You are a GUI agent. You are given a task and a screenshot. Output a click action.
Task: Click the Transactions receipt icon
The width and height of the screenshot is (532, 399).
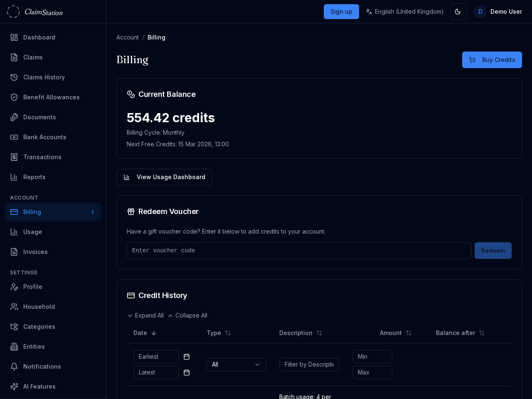point(14,157)
